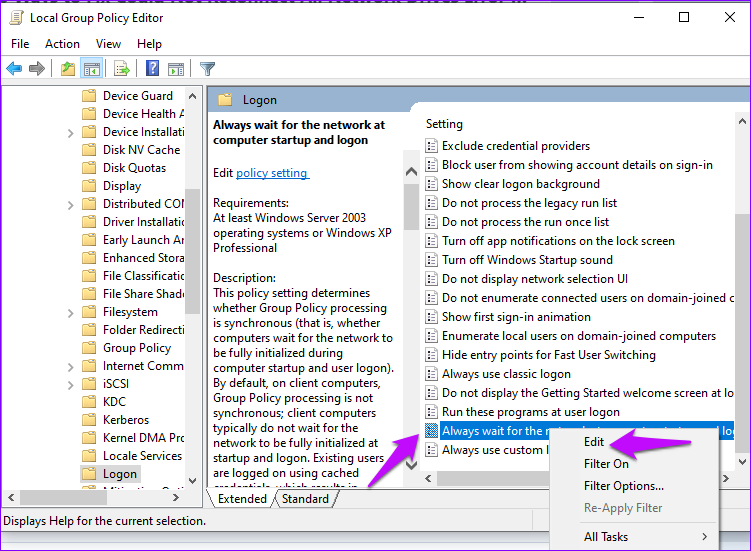Select Enumerate local users on domain-joined computers
Viewport: 751px width, 551px height.
click(579, 336)
